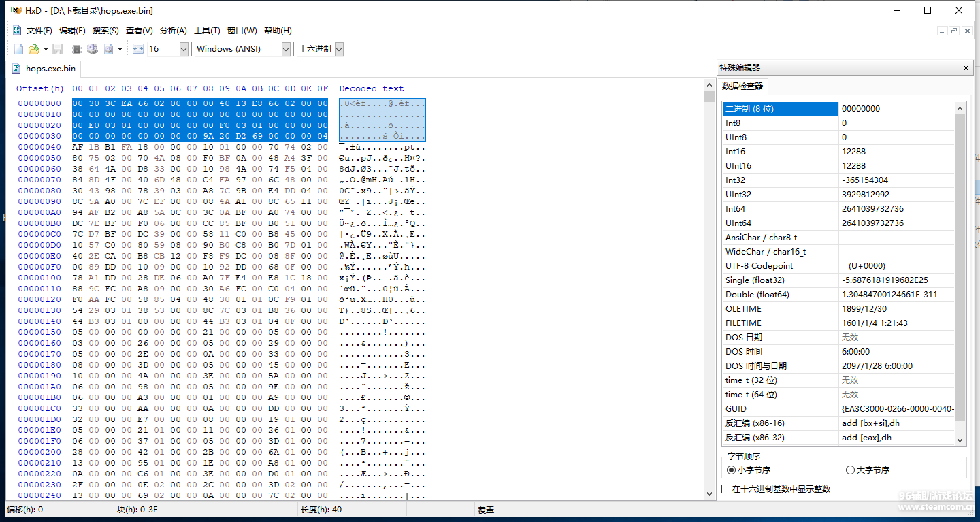Select the little-endian (小字节序) radio button
980x522 pixels.
coord(732,470)
